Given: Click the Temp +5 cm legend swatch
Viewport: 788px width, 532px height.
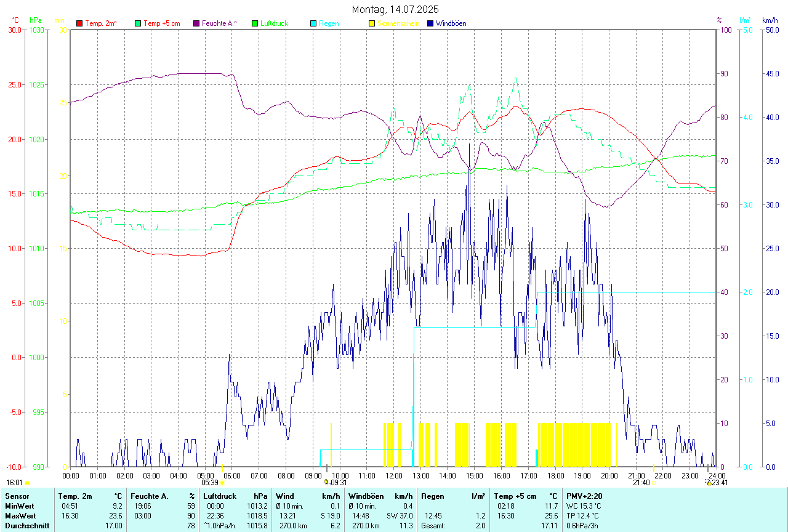Looking at the screenshot, I should click(138, 23).
